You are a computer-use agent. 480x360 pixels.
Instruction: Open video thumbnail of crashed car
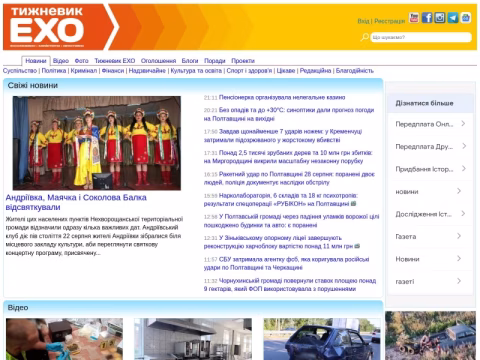(x=322, y=339)
